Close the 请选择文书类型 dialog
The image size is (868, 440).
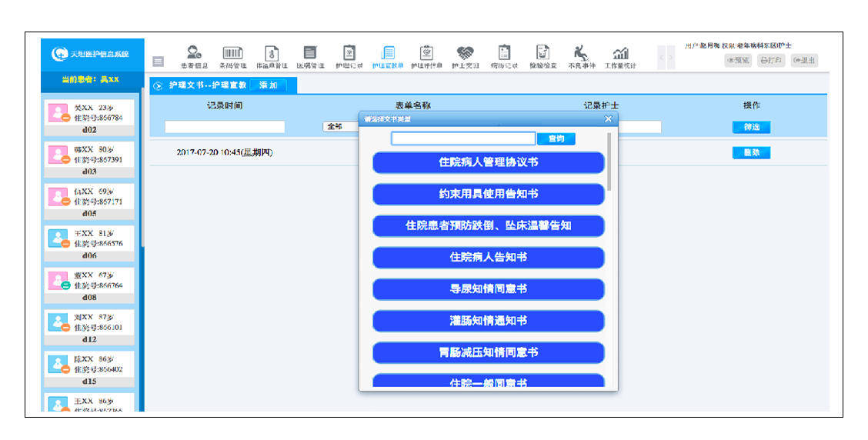[608, 118]
